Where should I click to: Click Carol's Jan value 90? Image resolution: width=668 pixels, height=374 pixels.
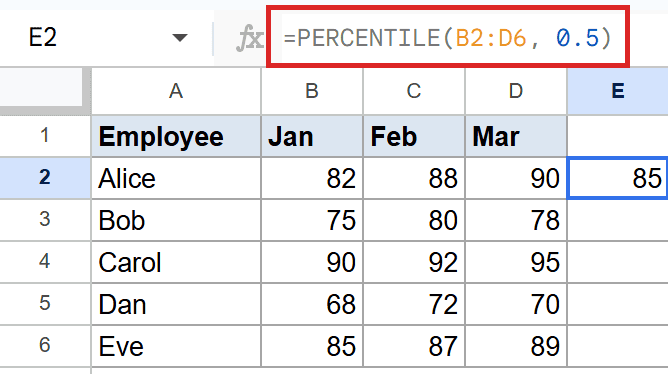[312, 262]
